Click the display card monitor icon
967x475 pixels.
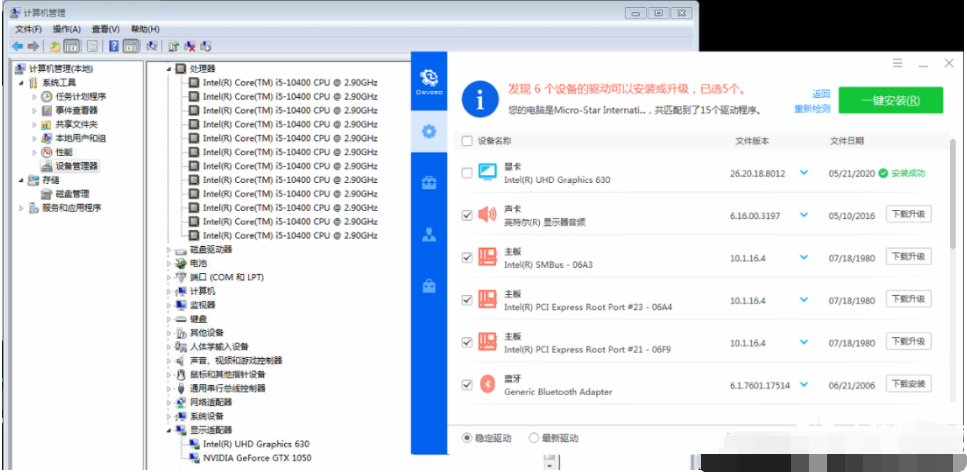pyautogui.click(x=487, y=172)
